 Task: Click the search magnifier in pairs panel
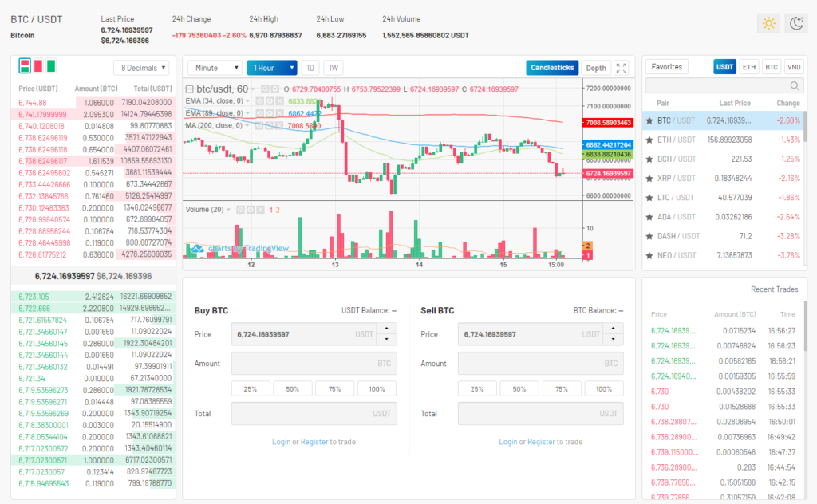pos(794,86)
